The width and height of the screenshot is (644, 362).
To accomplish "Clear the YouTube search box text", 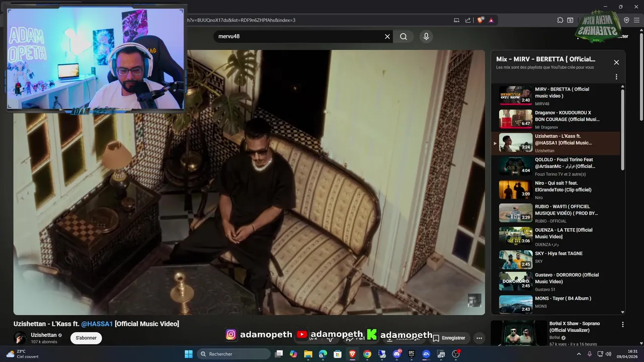I will (387, 36).
